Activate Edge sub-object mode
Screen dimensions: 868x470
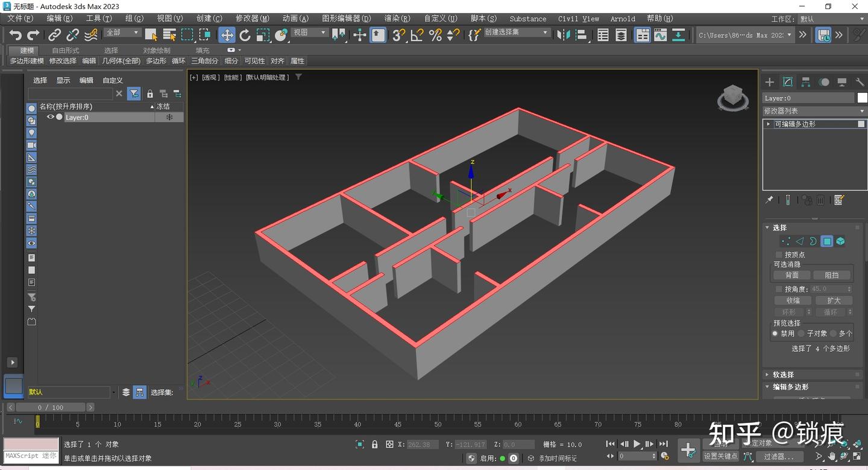tap(799, 241)
